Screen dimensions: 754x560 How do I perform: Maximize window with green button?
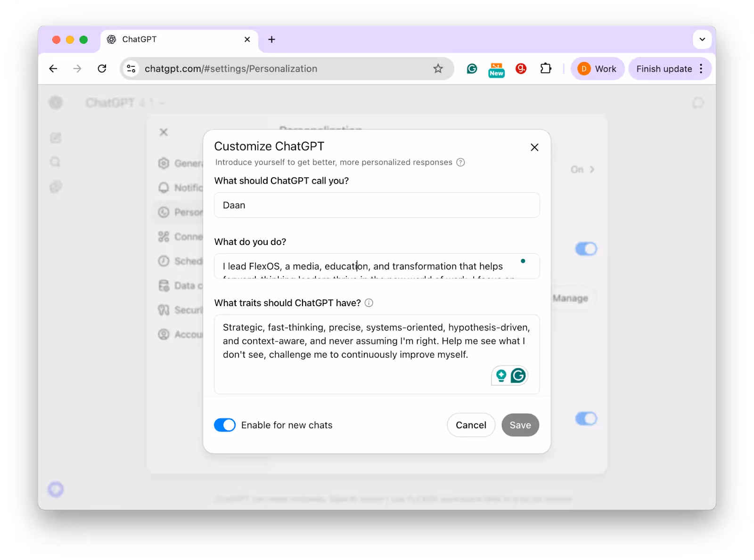coord(83,40)
